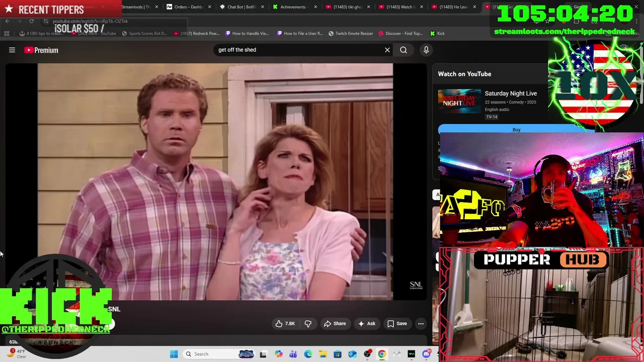Screen dimensions: 644x362
Task: Switch to the '(11483) Watch' tab
Action: tap(400, 7)
